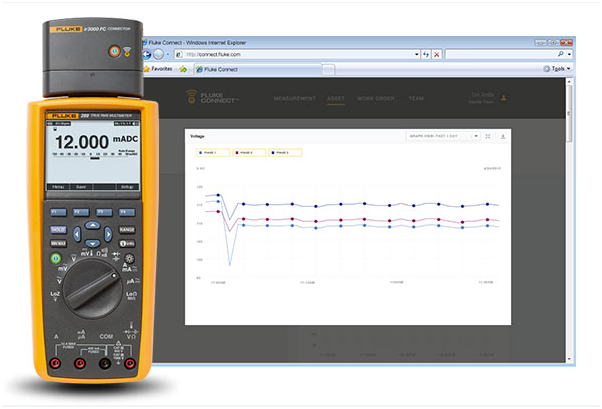Click the browser Back button
602x409 pixels.
coord(148,54)
